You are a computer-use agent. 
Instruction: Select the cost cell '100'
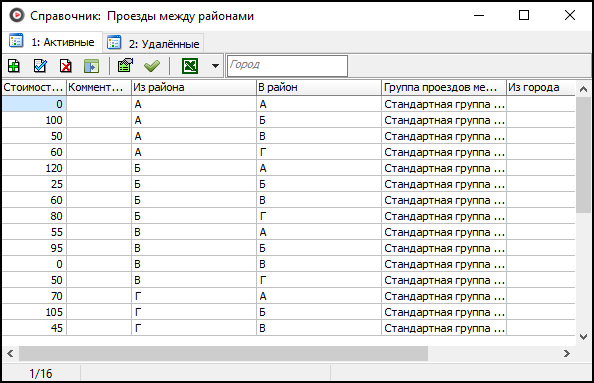[x=34, y=120]
